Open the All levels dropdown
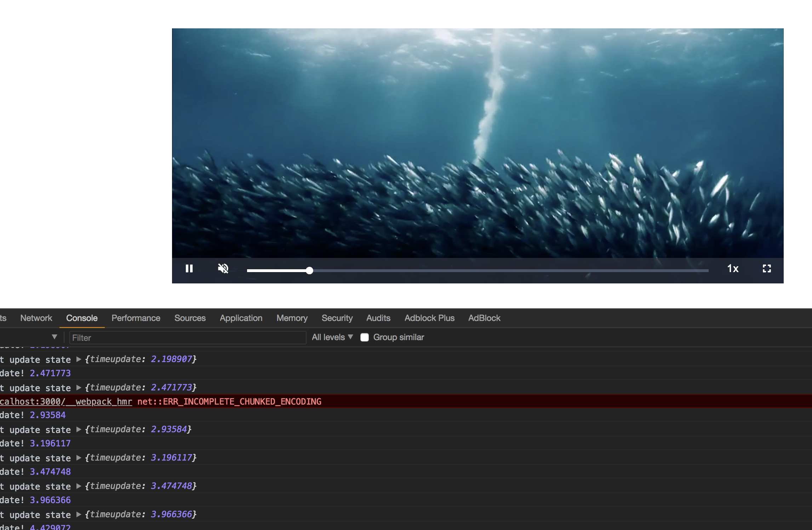 (x=332, y=337)
